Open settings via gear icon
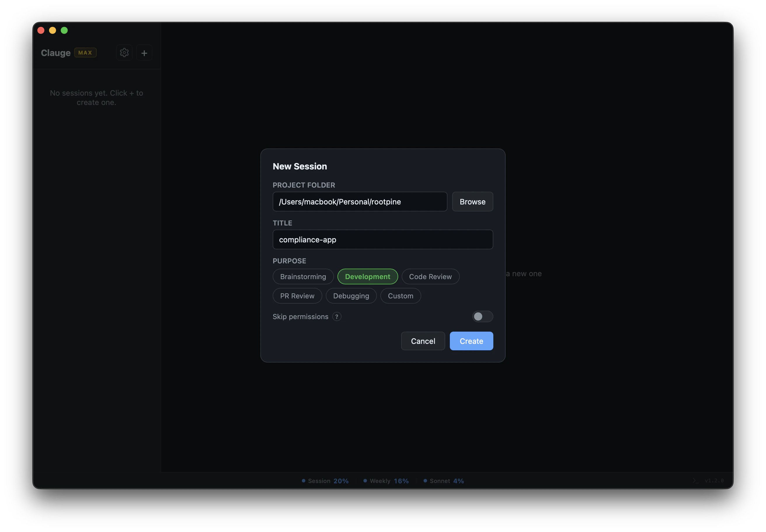The width and height of the screenshot is (766, 532). pyautogui.click(x=124, y=53)
